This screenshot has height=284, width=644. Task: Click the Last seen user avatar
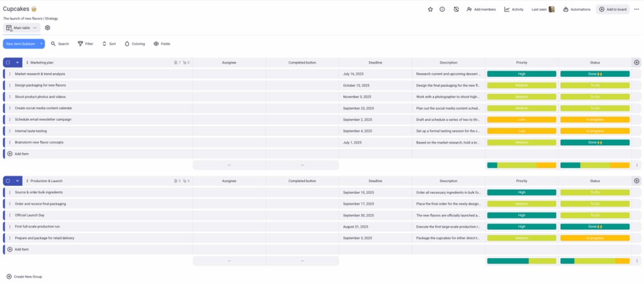552,9
